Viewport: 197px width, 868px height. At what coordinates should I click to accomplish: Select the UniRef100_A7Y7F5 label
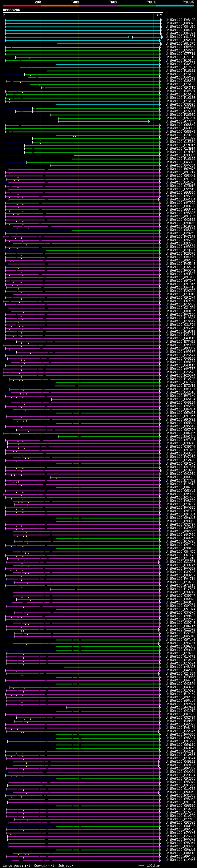point(180,122)
